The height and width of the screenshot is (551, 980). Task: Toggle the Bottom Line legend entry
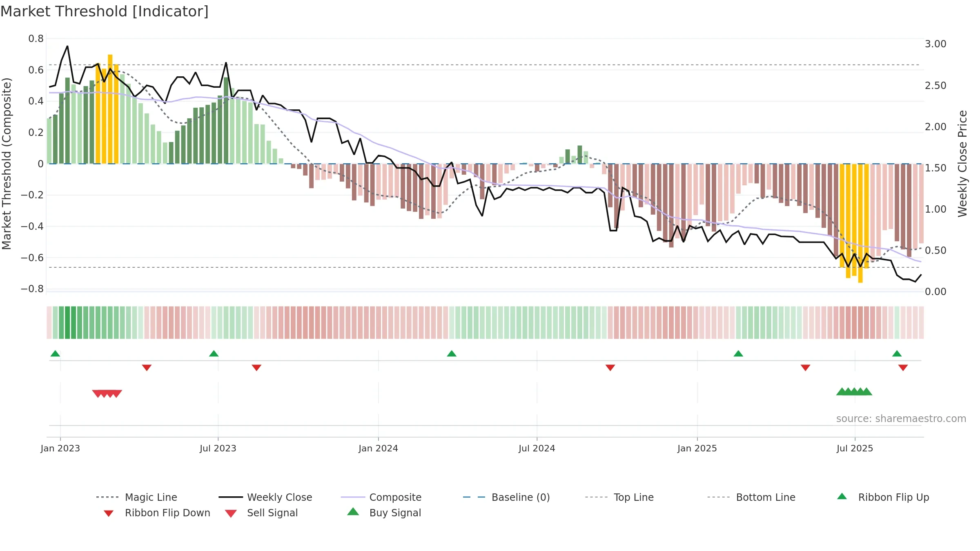coord(751,497)
